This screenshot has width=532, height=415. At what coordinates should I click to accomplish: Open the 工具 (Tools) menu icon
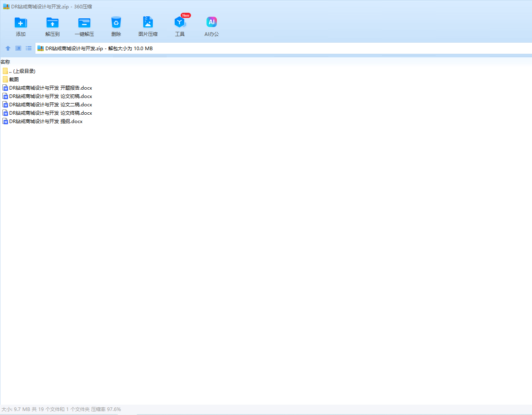pos(180,23)
